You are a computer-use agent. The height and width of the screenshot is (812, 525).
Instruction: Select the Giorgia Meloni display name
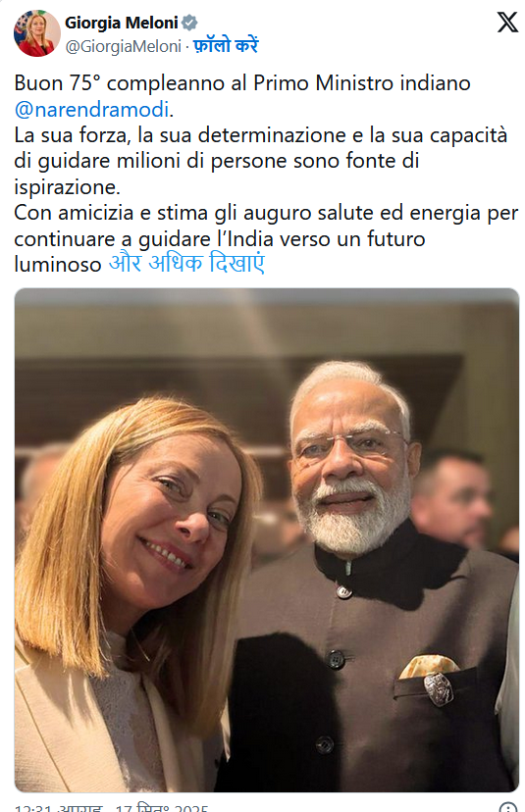[x=122, y=23]
